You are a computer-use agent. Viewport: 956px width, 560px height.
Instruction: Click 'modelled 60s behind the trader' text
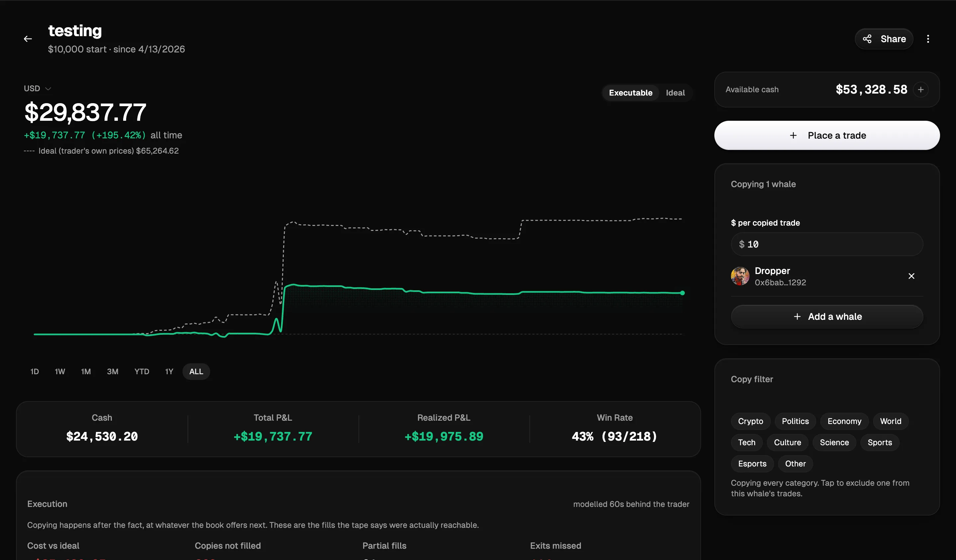631,504
